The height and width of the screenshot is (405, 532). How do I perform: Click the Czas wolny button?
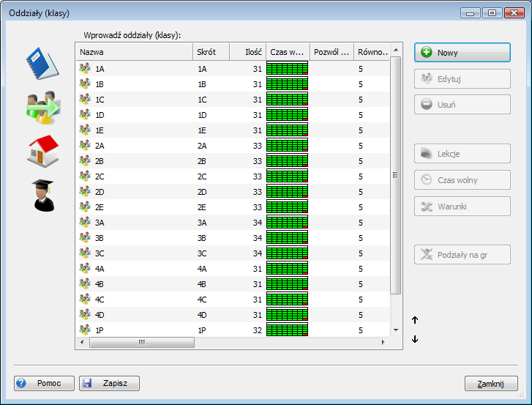[462, 180]
